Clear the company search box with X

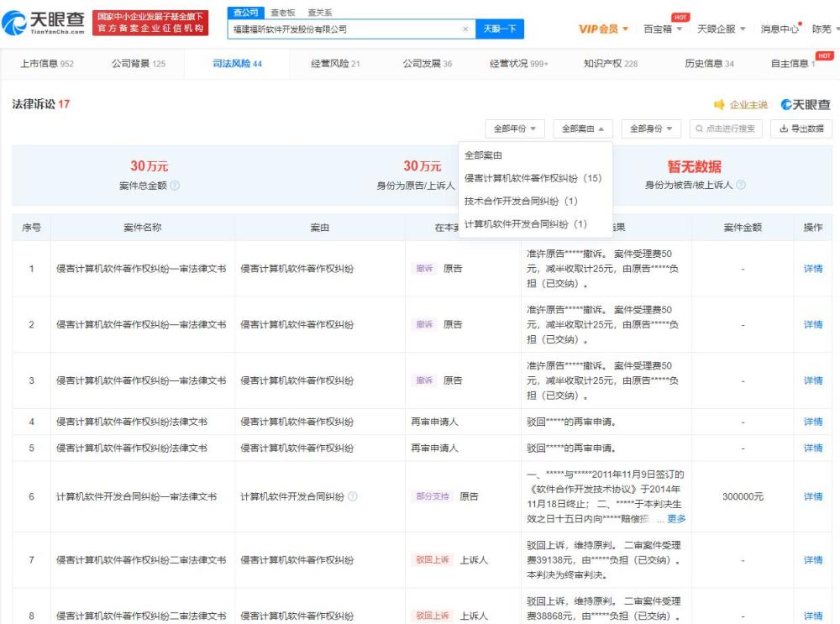coord(465,29)
